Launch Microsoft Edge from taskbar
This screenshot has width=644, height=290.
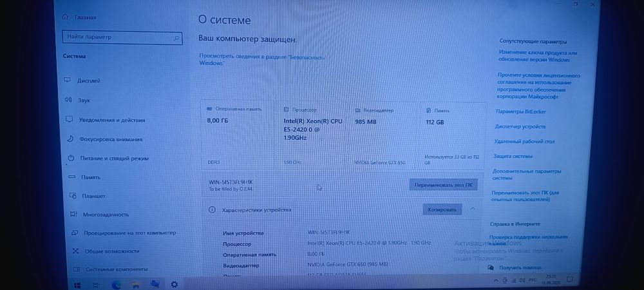pos(116,284)
